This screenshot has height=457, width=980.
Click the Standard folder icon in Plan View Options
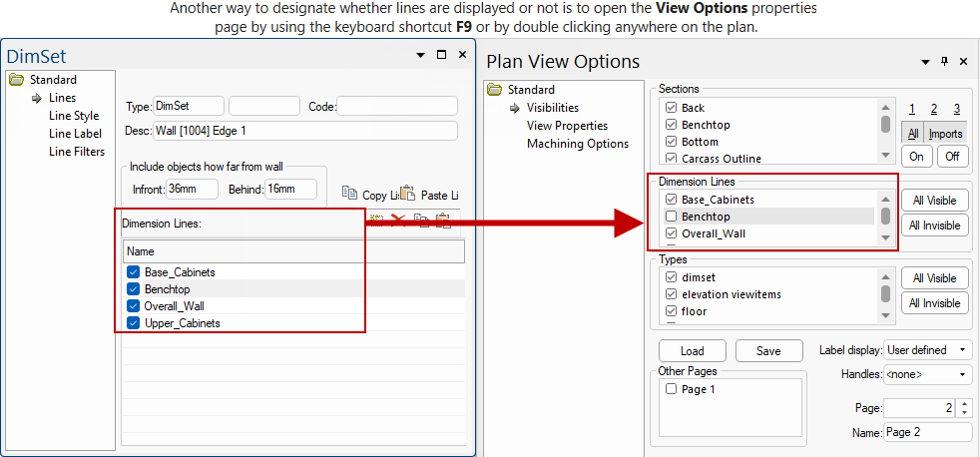click(495, 90)
